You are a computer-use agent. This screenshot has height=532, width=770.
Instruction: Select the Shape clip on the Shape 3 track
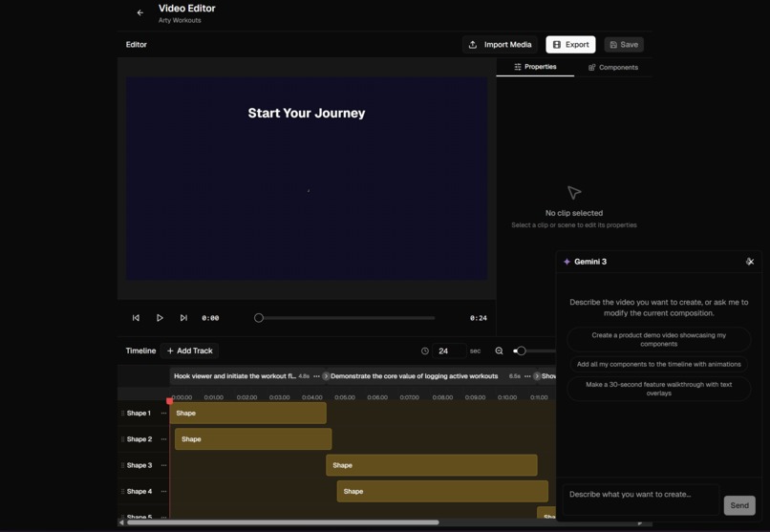point(432,465)
